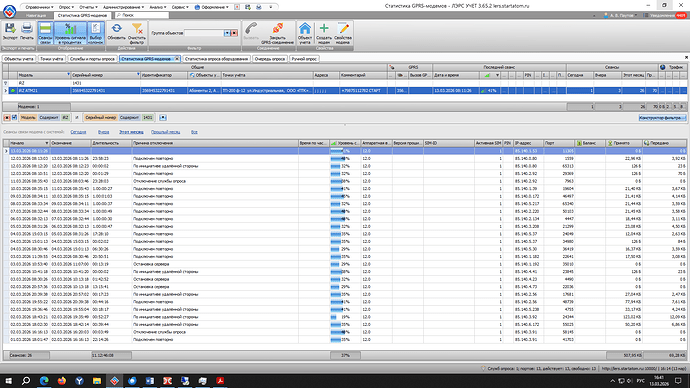The image size is (690, 388).
Task: Close the Статистика GPRS-модемов tab
Action: 177,59
